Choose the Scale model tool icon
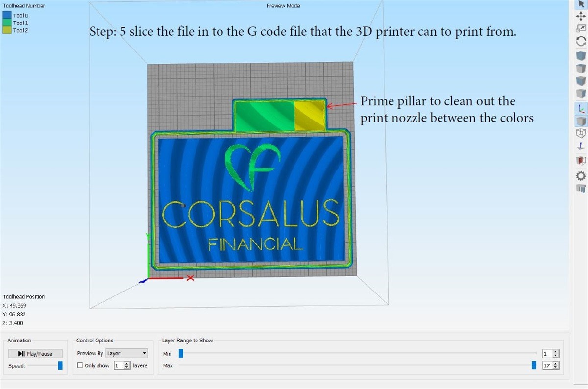The width and height of the screenshot is (588, 389). (581, 29)
